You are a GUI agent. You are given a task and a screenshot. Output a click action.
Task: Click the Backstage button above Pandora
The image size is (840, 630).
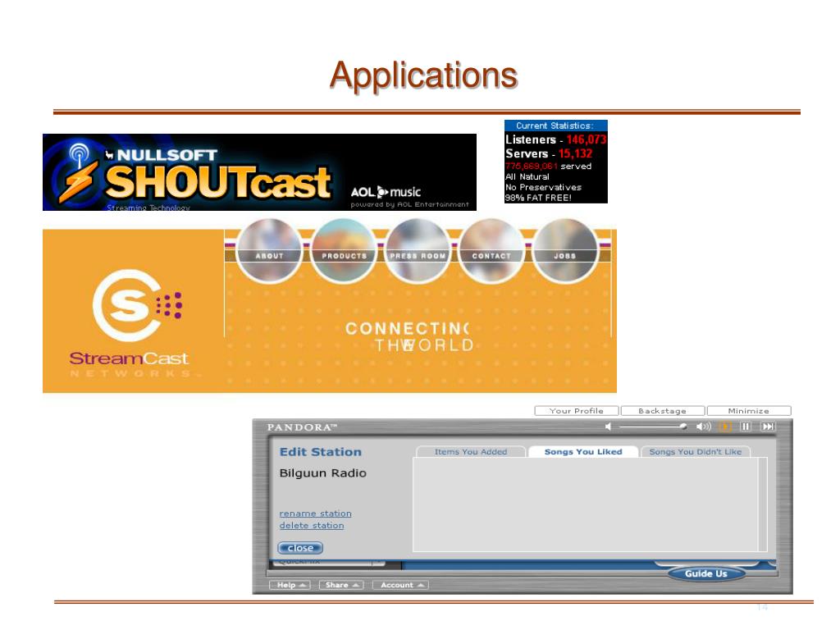[662, 411]
